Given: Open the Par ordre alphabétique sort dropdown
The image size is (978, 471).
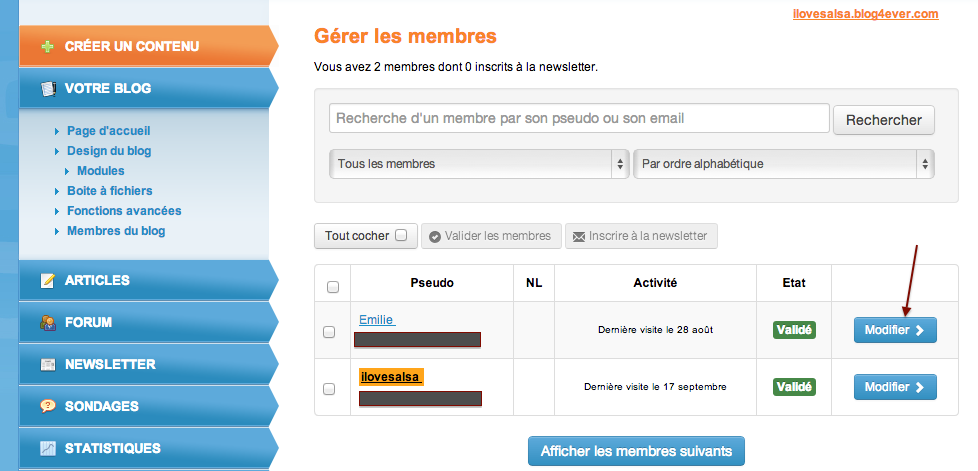Looking at the screenshot, I should click(784, 164).
